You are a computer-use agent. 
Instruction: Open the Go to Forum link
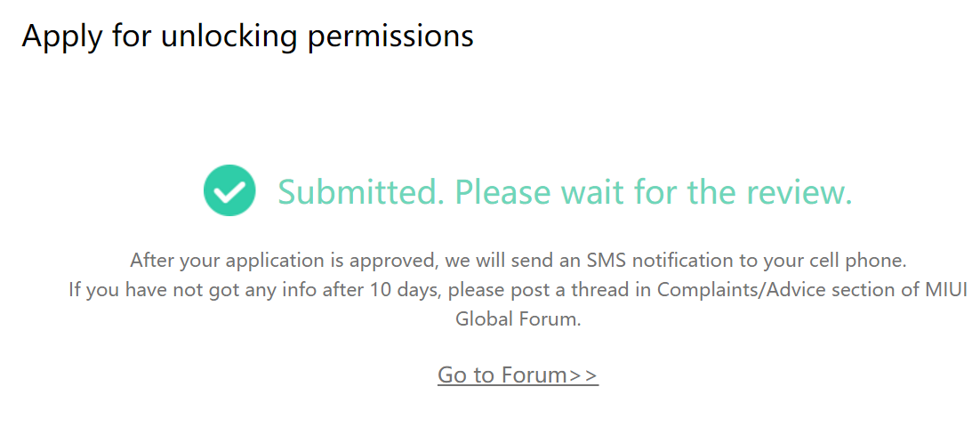tap(518, 375)
